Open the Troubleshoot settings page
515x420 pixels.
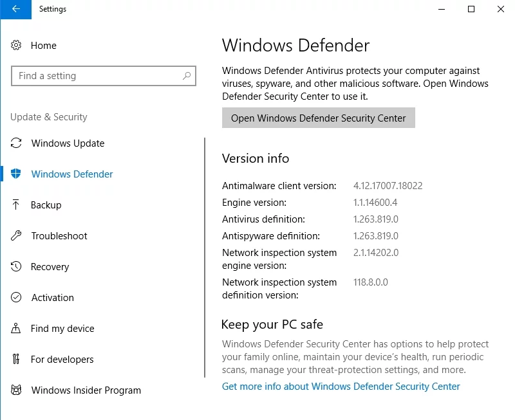click(x=59, y=236)
